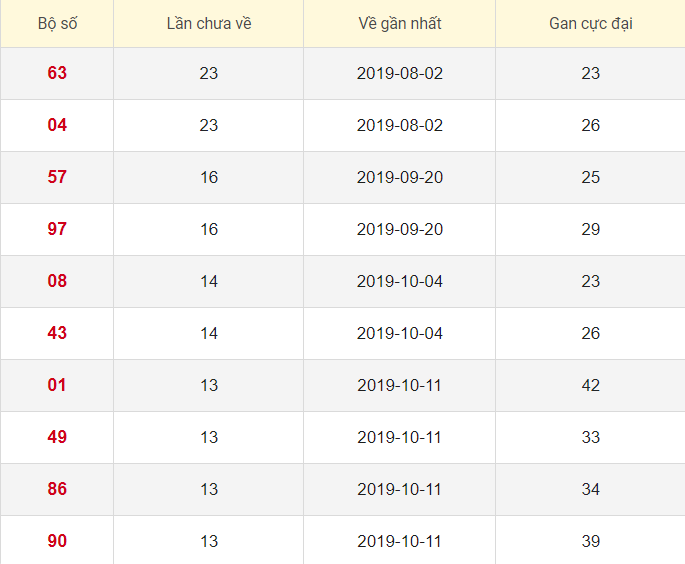Select red number 43
The height and width of the screenshot is (564, 685).
click(57, 333)
